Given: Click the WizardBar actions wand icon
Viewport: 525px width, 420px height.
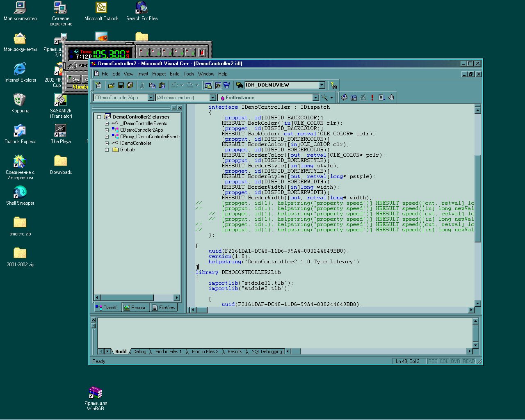Looking at the screenshot, I should (x=324, y=98).
